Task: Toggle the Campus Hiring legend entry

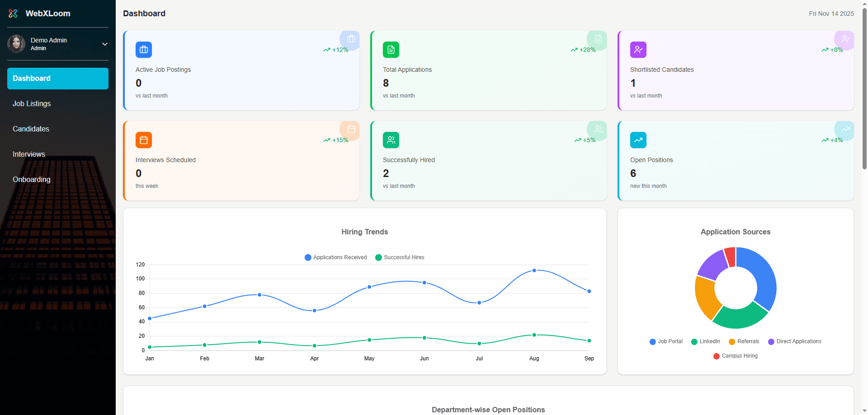Action: [735, 356]
